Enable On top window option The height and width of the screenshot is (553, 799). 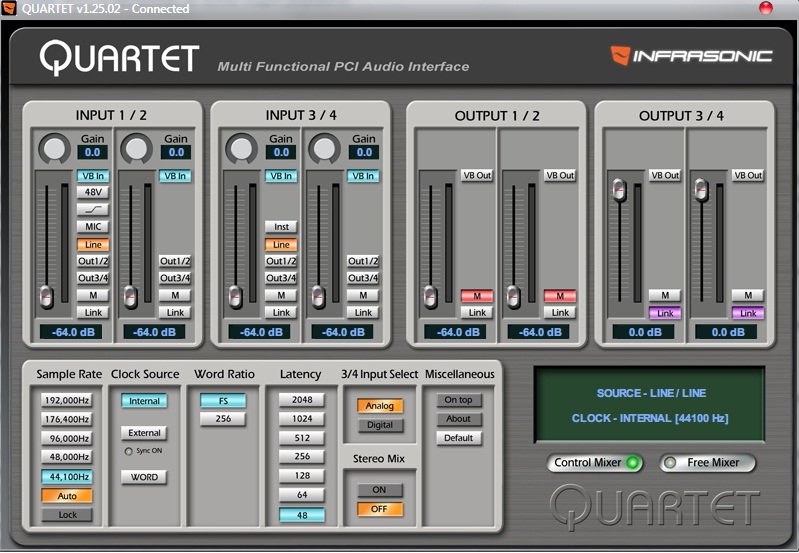(459, 400)
